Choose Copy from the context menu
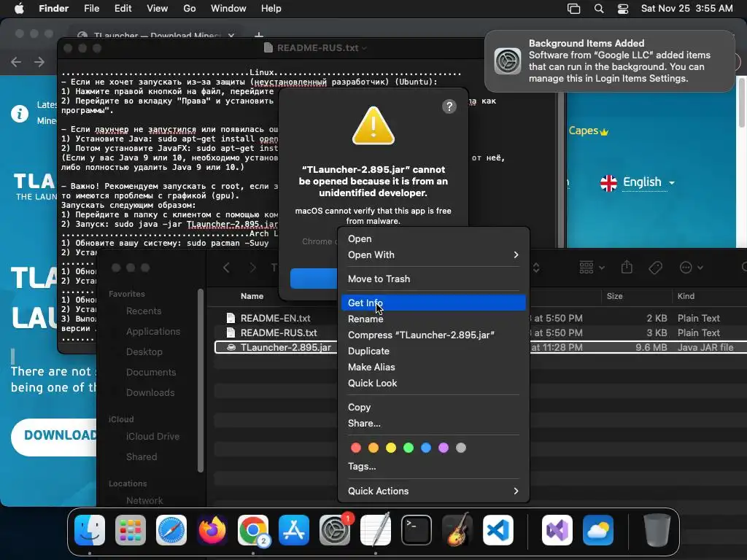747x560 pixels. point(433,407)
